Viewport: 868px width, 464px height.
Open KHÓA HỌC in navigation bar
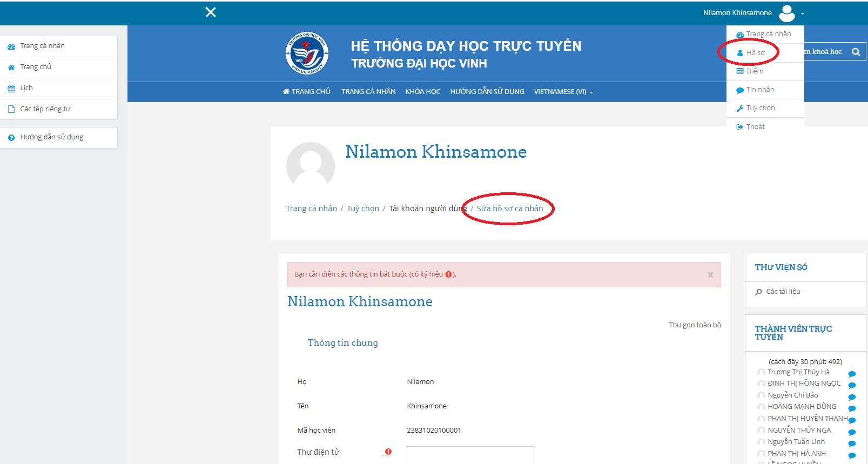click(x=423, y=92)
